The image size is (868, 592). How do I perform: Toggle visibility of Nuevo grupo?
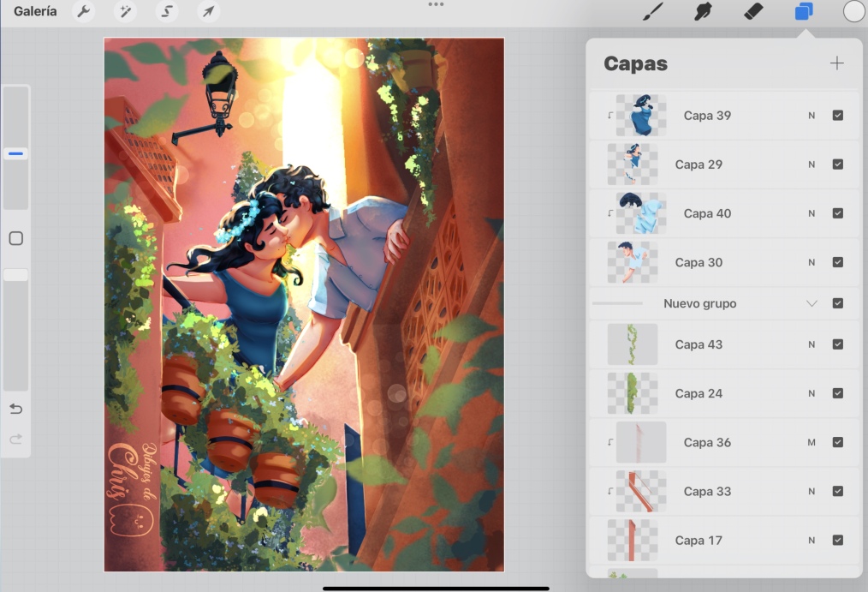pyautogui.click(x=837, y=303)
